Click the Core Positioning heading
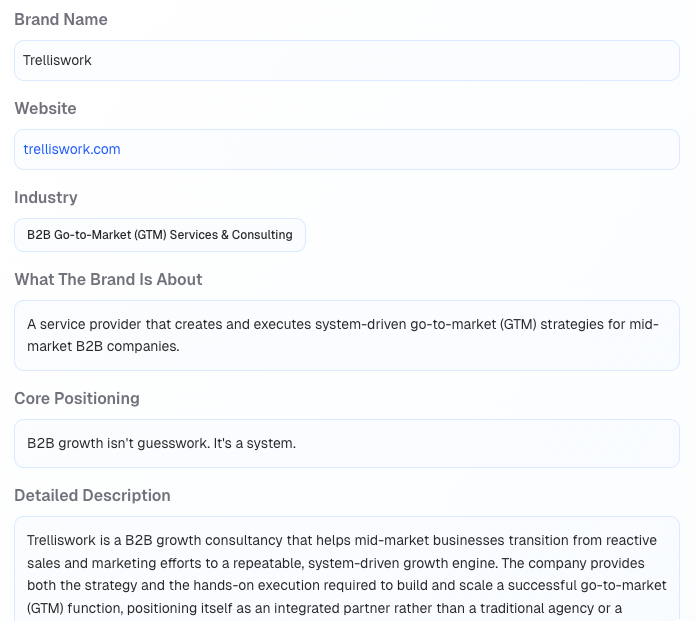696x621 pixels. pos(77,398)
